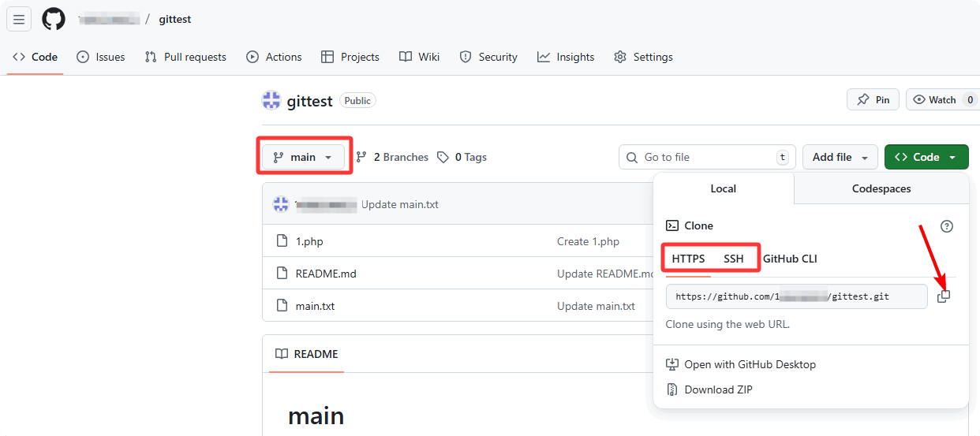Select the SSH clone option
Viewport: 980px width, 436px height.
(733, 259)
